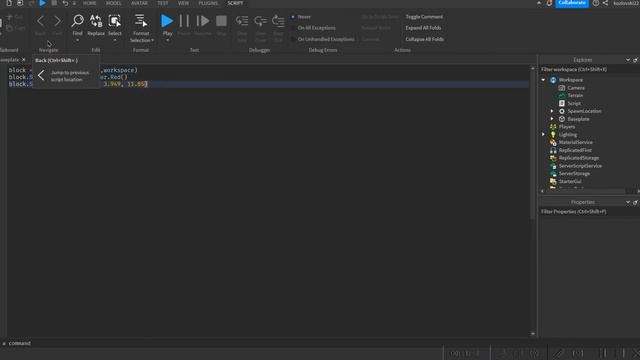Image resolution: width=640 pixels, height=360 pixels.
Task: Click the Share icon next to the username
Action: [x=605, y=3]
